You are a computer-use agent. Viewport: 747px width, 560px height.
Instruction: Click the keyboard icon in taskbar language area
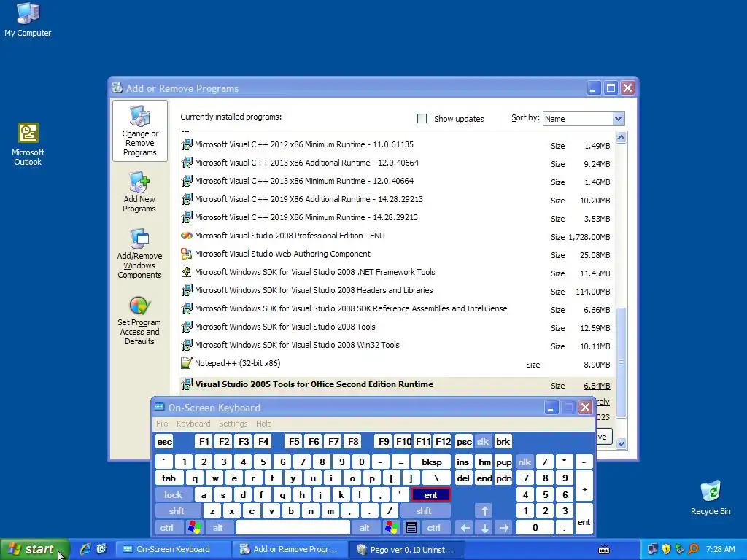tap(604, 550)
